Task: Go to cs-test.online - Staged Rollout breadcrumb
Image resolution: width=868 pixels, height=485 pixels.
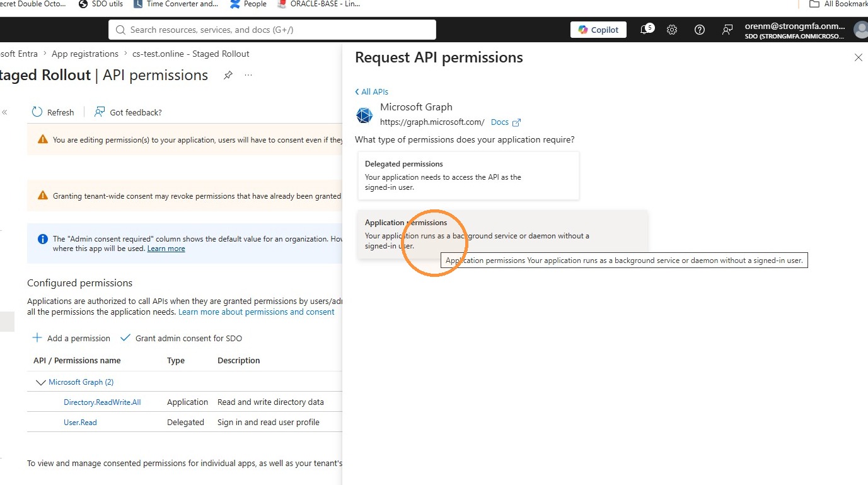Action: click(191, 54)
